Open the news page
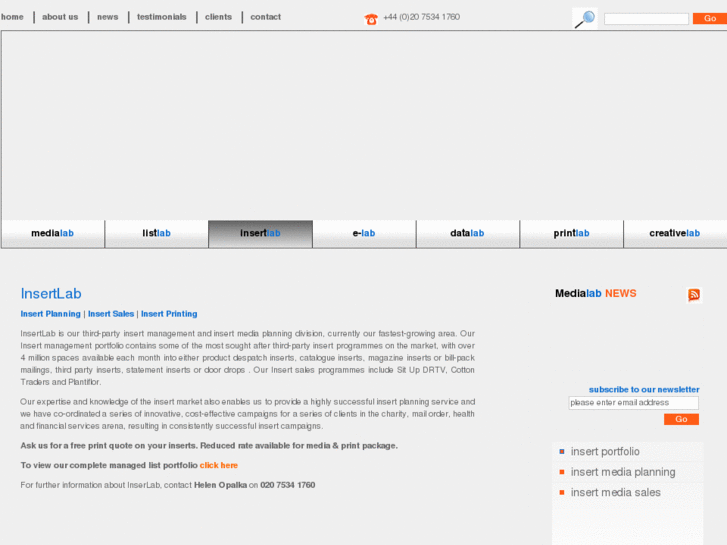Image resolution: width=727 pixels, height=545 pixels. [x=108, y=17]
